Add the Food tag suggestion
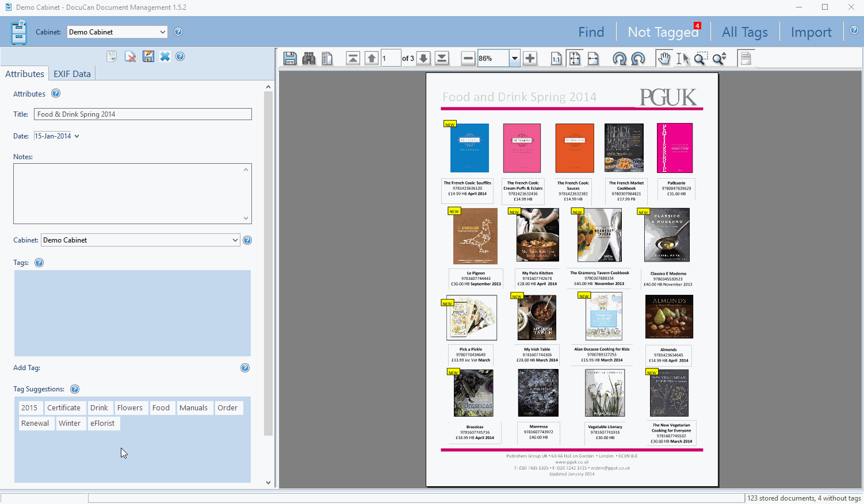 pyautogui.click(x=161, y=408)
